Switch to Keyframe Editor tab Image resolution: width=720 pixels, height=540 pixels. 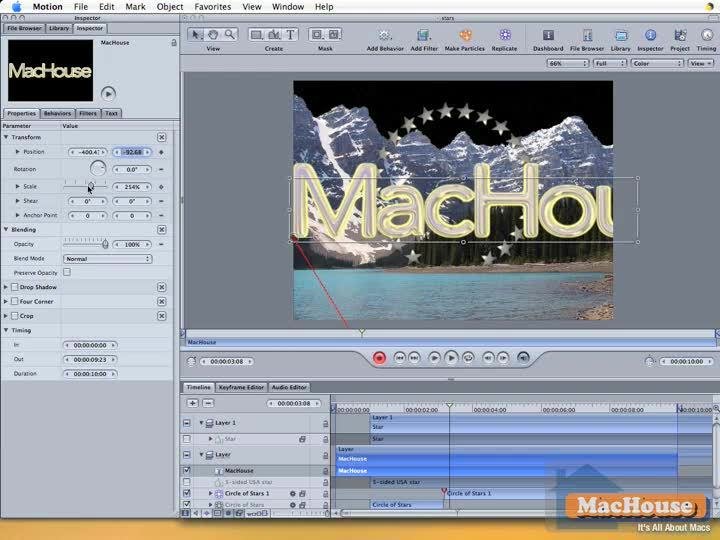(241, 387)
